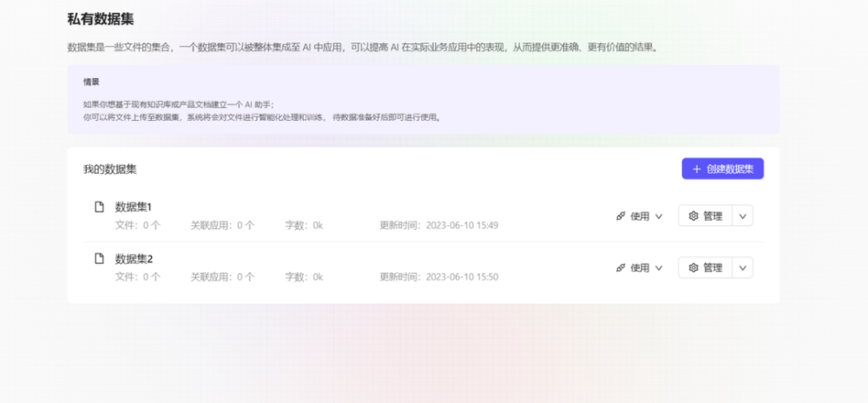This screenshot has width=868, height=403.
Task: Click the 管理 button for 数据集1
Action: pos(705,216)
